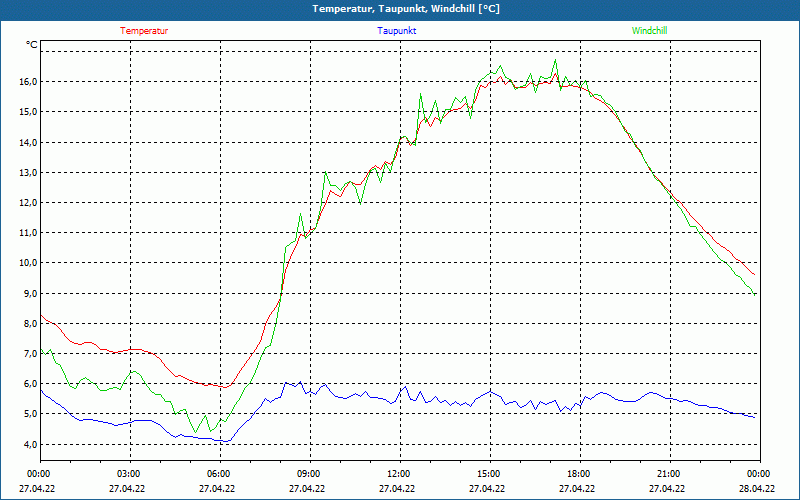The image size is (800, 500).
Task: Select the 15:00 time axis label
Action: click(x=488, y=474)
